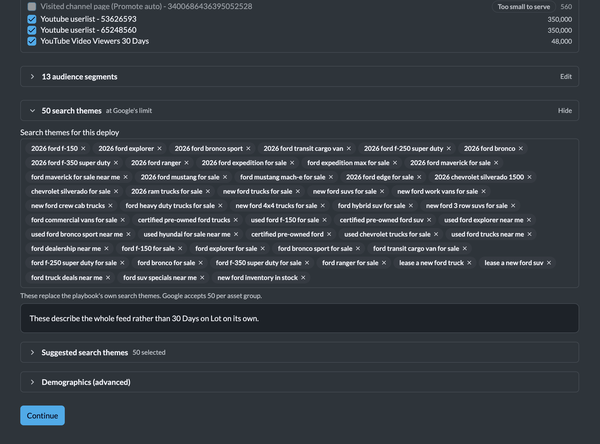Remove the "2026 ford f-150" search theme

pyautogui.click(x=83, y=149)
